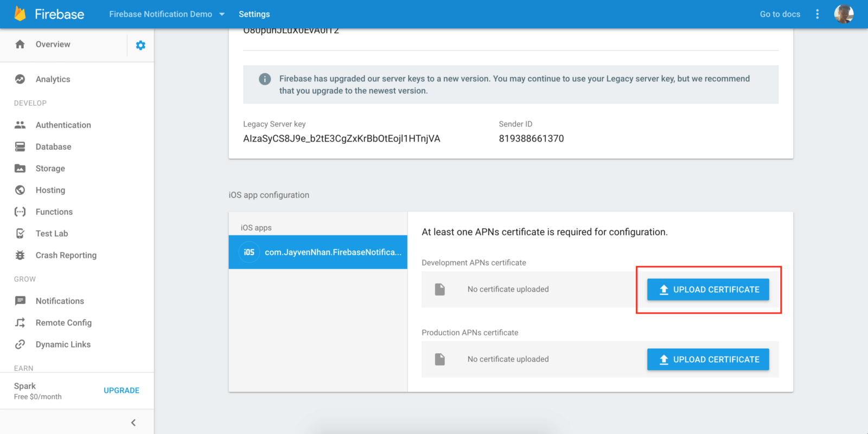Viewport: 868px width, 434px height.
Task: Click the iOS app configuration heading
Action: [x=269, y=195]
